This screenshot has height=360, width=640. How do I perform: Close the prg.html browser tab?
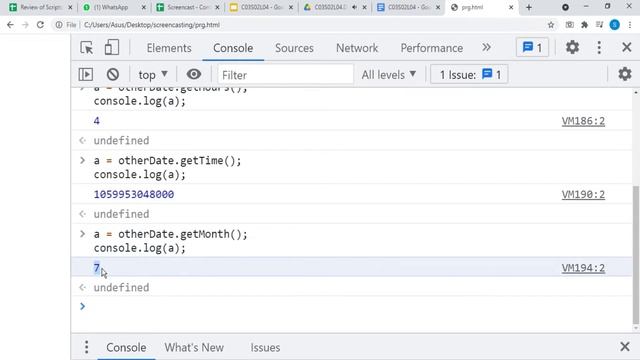point(511,7)
